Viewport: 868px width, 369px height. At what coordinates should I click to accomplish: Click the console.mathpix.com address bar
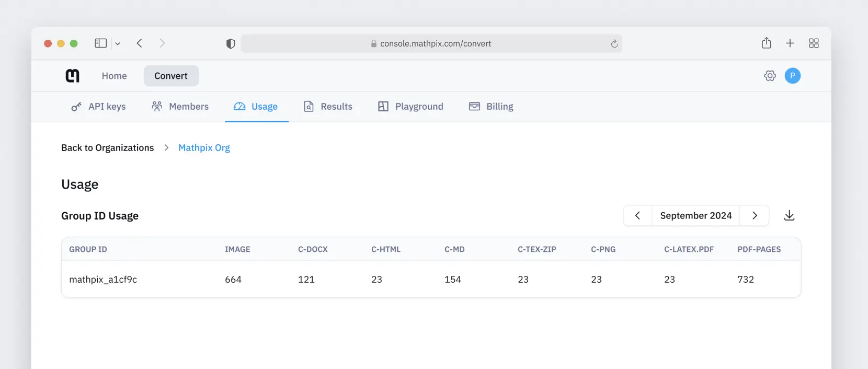pos(431,44)
